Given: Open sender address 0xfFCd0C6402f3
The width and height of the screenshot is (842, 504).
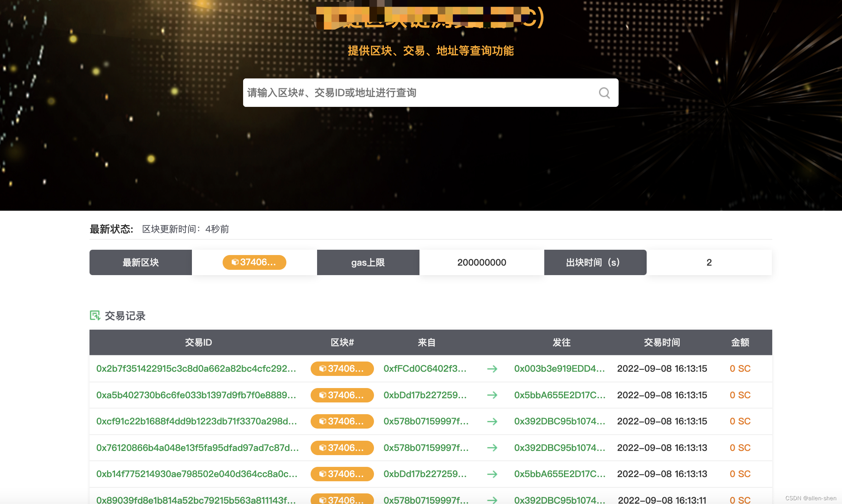Looking at the screenshot, I should coord(425,369).
